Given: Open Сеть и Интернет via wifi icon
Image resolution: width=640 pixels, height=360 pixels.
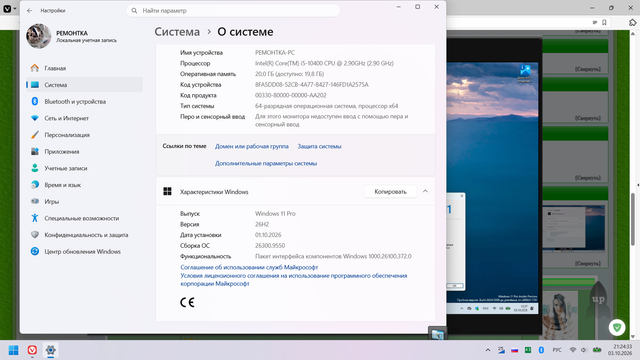Looking at the screenshot, I should [x=35, y=118].
